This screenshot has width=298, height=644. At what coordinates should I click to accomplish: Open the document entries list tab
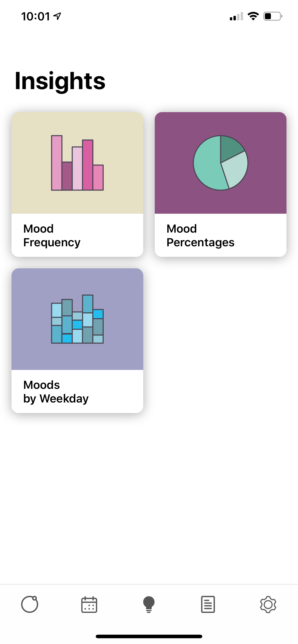tap(208, 604)
